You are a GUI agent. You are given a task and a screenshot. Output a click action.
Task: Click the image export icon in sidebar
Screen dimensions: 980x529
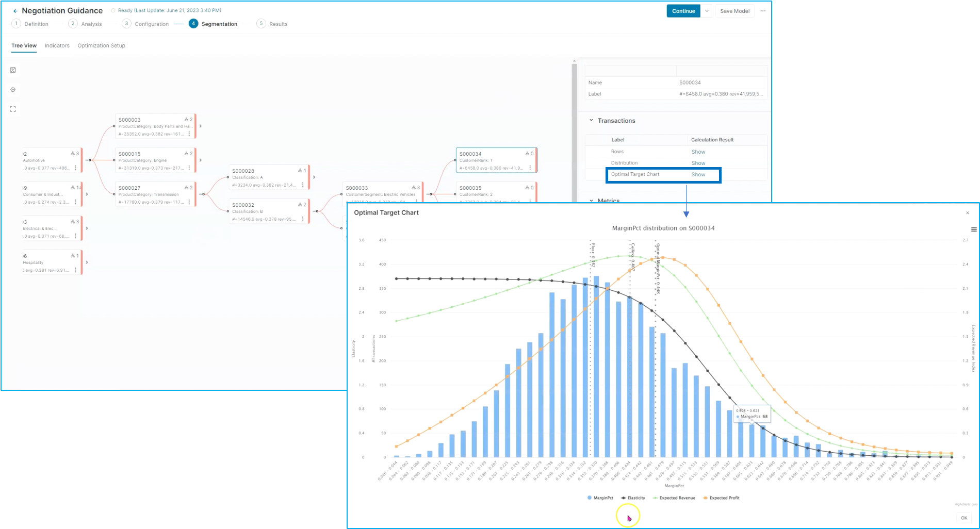tap(13, 70)
